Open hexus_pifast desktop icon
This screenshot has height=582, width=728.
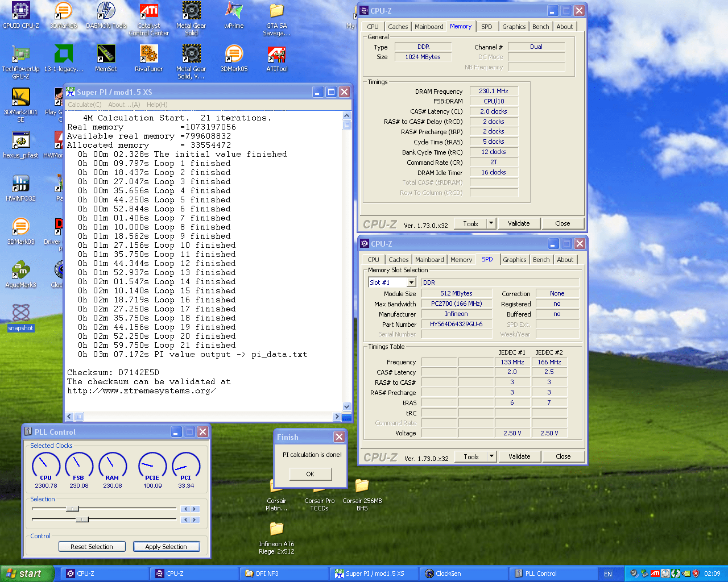click(x=21, y=145)
